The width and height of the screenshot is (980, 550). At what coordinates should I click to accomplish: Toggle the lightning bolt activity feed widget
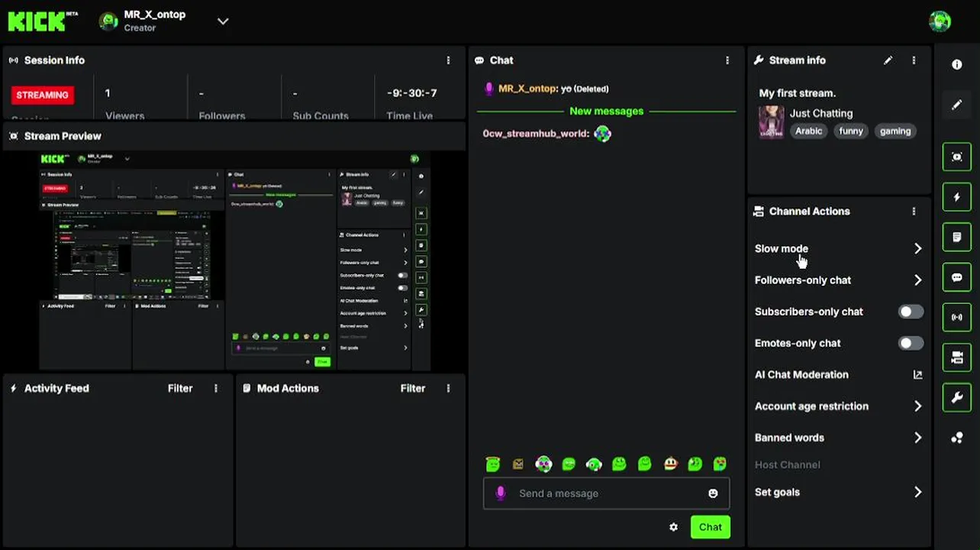coord(956,197)
